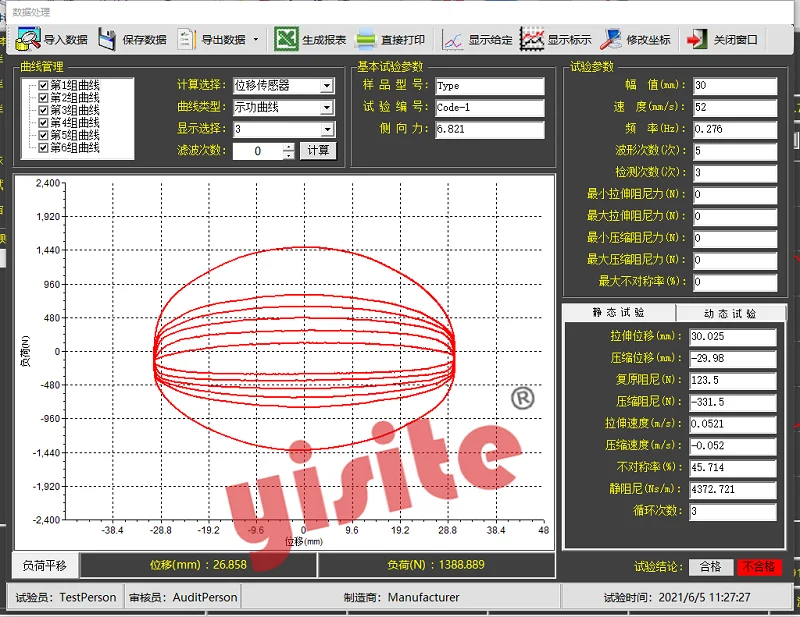Click the 速度(mm/s) field showing 52

click(735, 108)
